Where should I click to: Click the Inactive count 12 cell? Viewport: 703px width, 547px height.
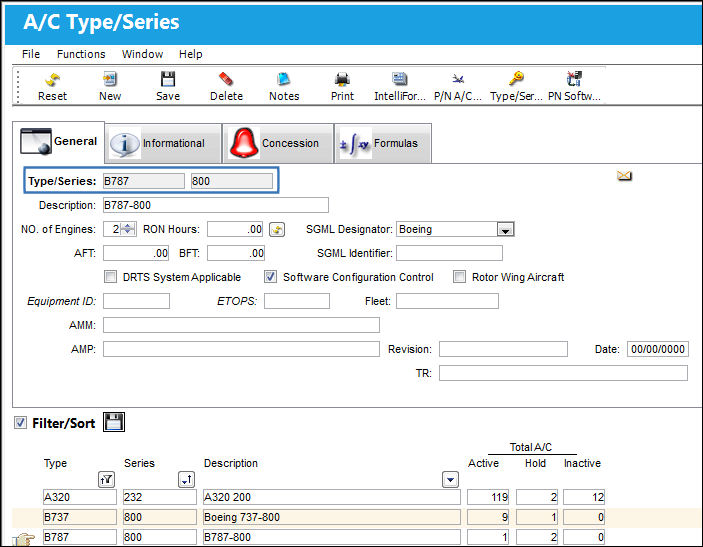click(x=584, y=497)
